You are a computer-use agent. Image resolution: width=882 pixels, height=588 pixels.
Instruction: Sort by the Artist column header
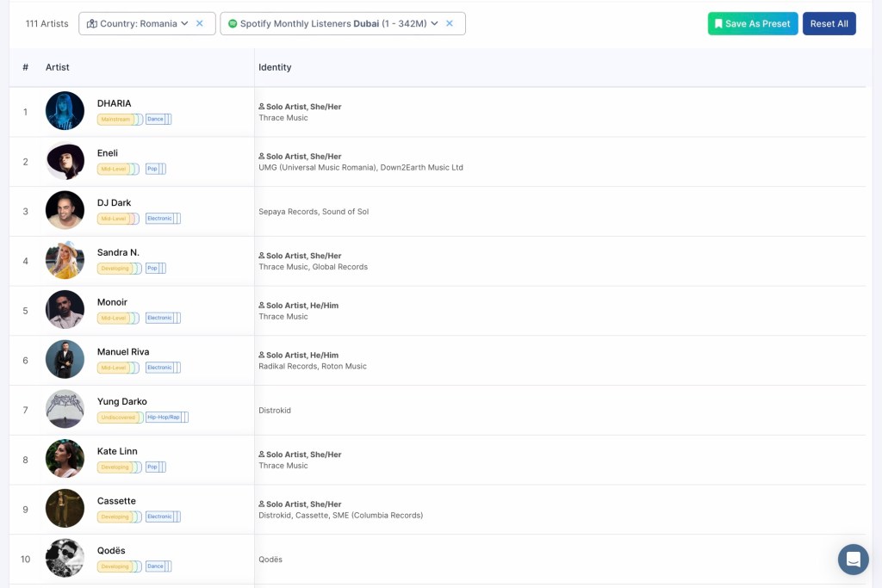[58, 67]
